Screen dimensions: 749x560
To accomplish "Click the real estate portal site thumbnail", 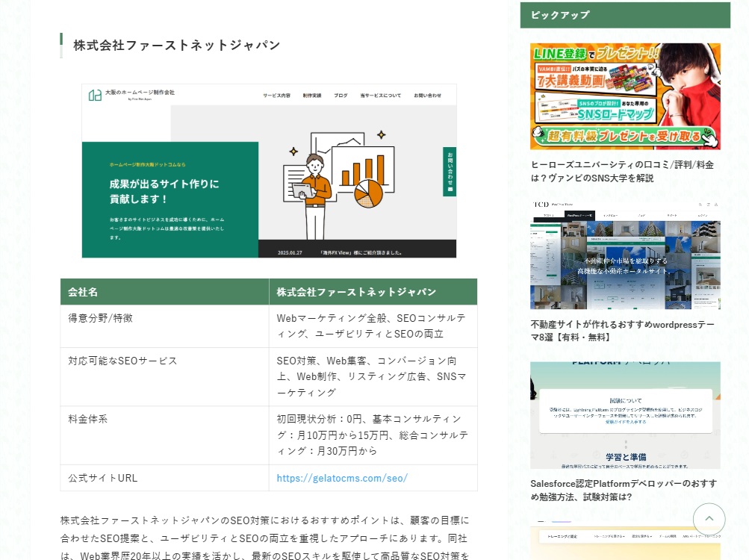I will 625,255.
